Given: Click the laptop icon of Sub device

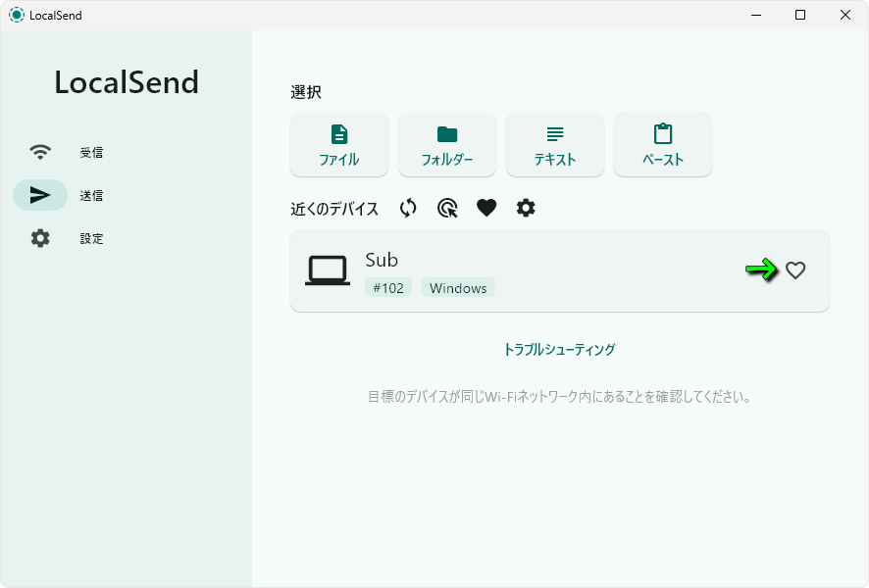Looking at the screenshot, I should [328, 270].
